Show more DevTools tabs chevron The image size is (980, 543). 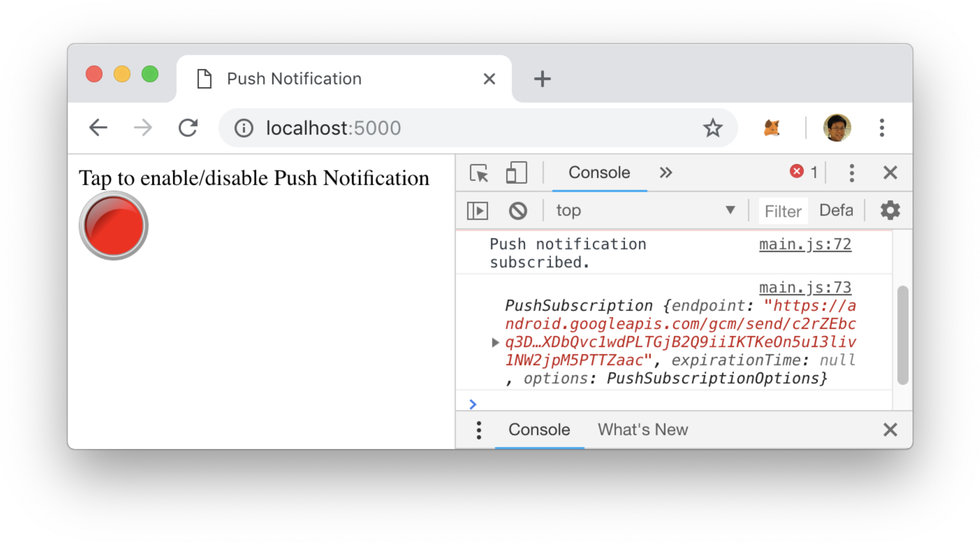click(665, 173)
